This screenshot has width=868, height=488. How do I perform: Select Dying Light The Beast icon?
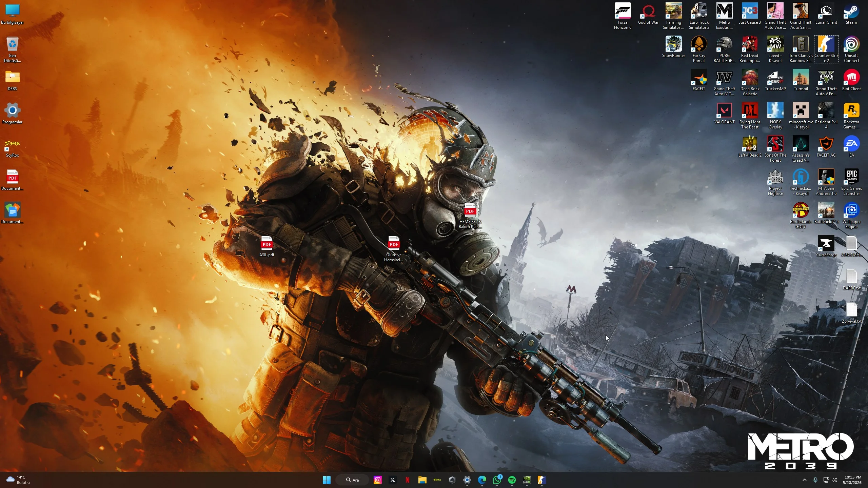click(750, 116)
